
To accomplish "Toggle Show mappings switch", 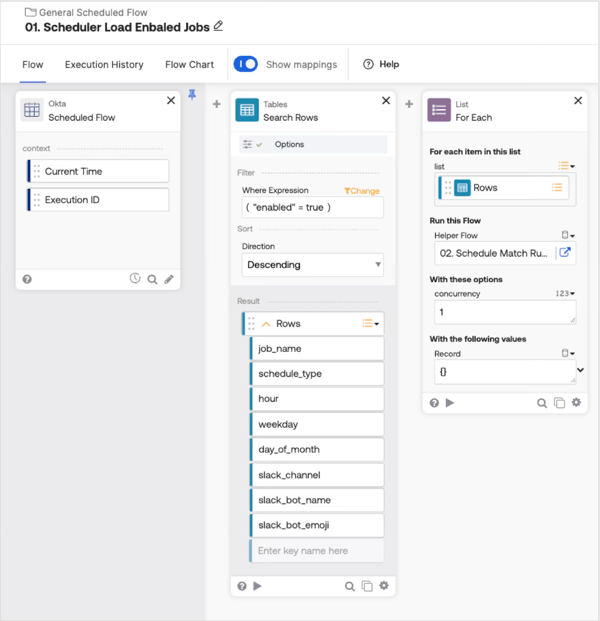I will 246,64.
